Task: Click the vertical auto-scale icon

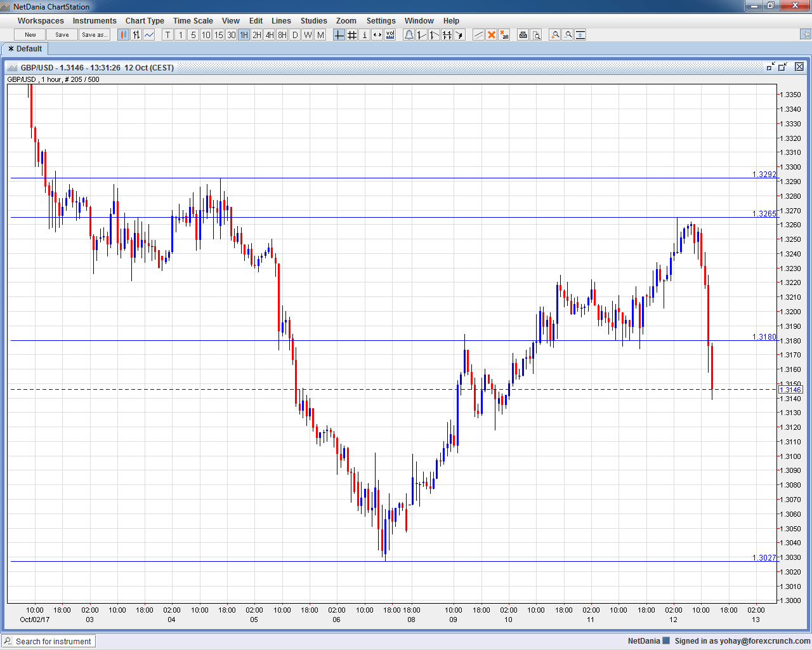Action: [580, 35]
